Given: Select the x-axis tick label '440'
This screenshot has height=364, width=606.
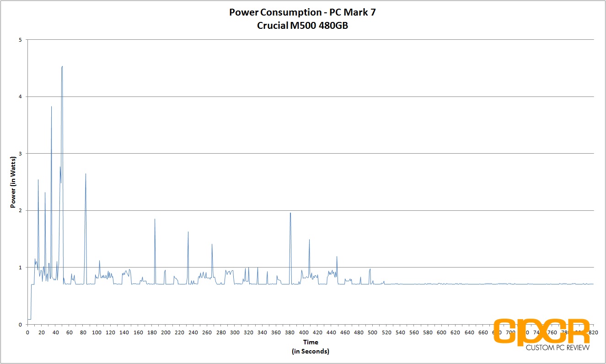Looking at the screenshot, I should coord(331,332).
